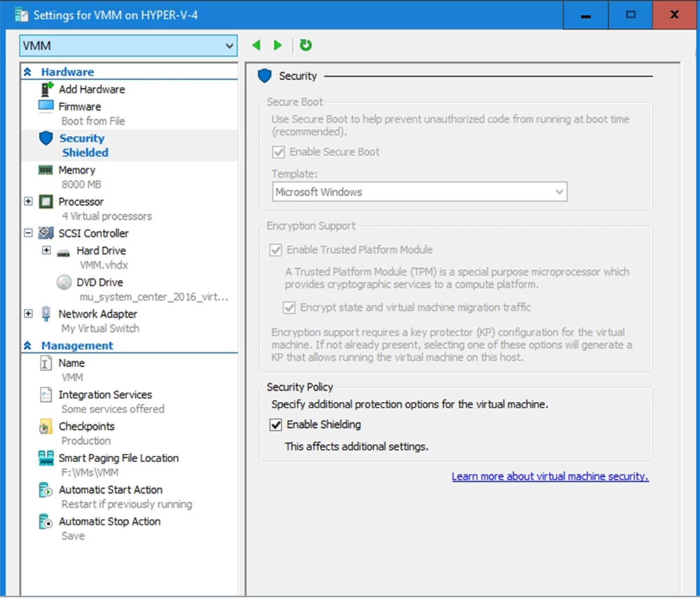Viewport: 700px width, 598px height.
Task: Click the green refresh icon
Action: tap(306, 46)
